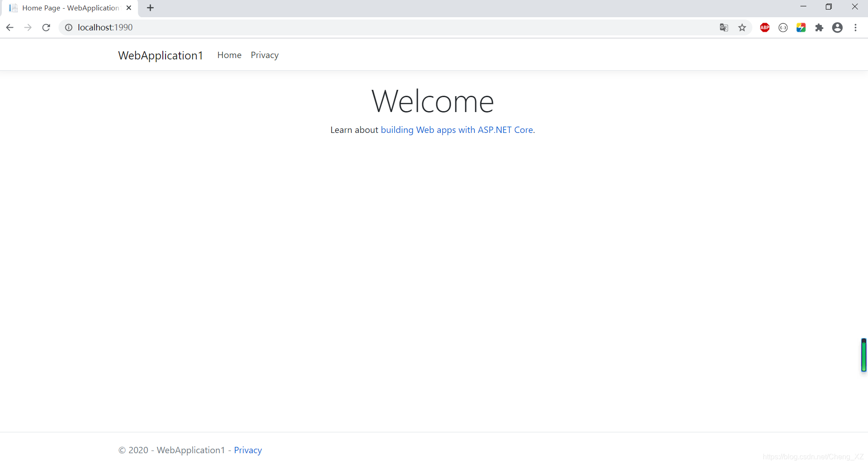Click the '© 2020 - WebApplication1' footer text

pyautogui.click(x=172, y=450)
